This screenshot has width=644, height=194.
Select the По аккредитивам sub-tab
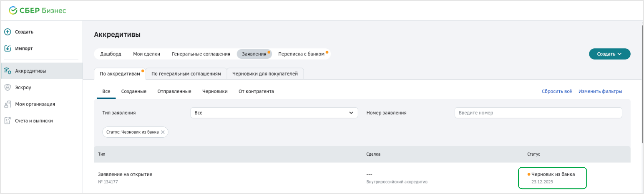(120, 74)
